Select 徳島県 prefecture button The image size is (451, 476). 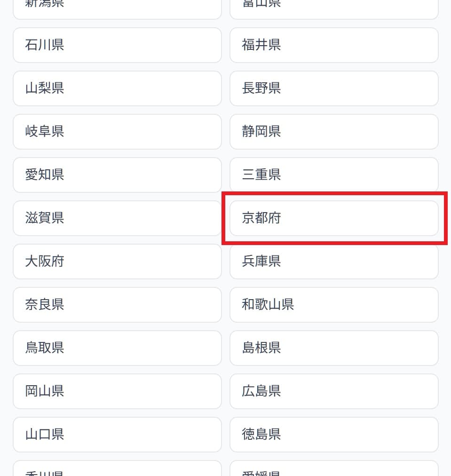click(334, 435)
